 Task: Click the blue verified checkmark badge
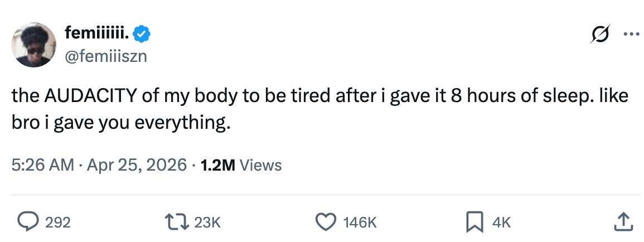[143, 35]
